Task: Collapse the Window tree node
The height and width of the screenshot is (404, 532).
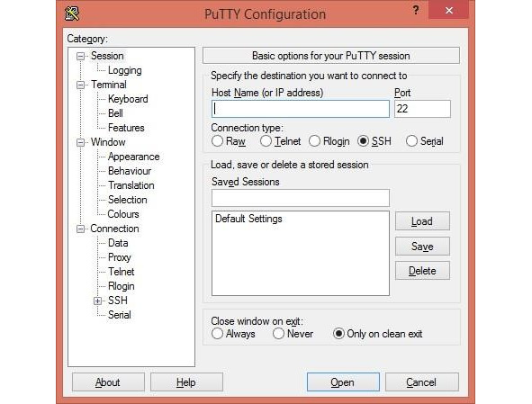Action: click(80, 142)
